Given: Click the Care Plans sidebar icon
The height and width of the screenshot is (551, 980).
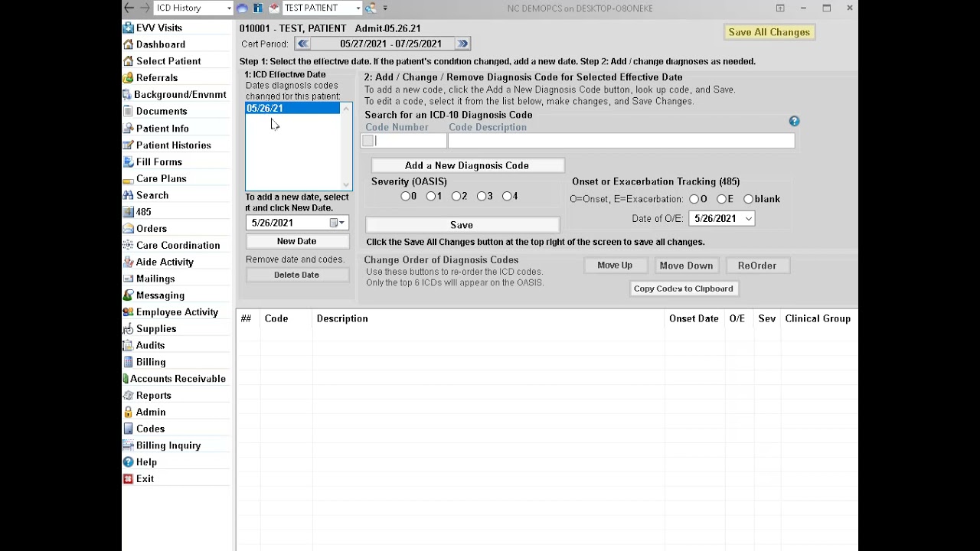Looking at the screenshot, I should [x=128, y=178].
